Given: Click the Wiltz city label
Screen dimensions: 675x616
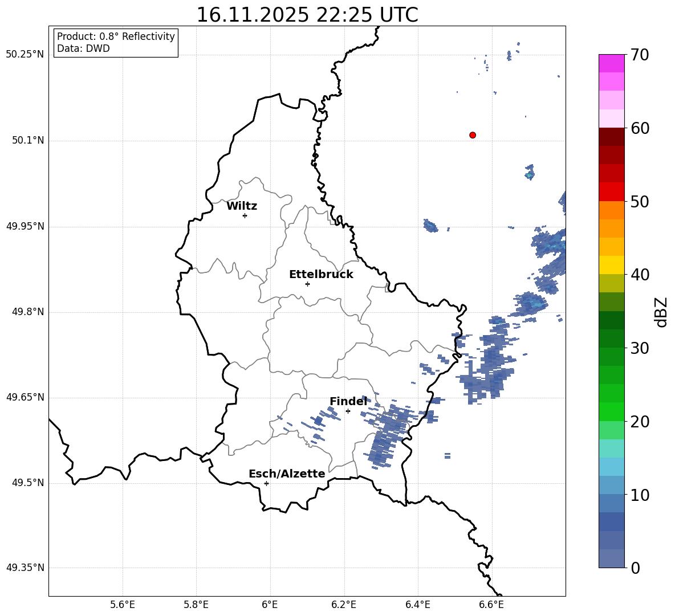Looking at the screenshot, I should 242,206.
